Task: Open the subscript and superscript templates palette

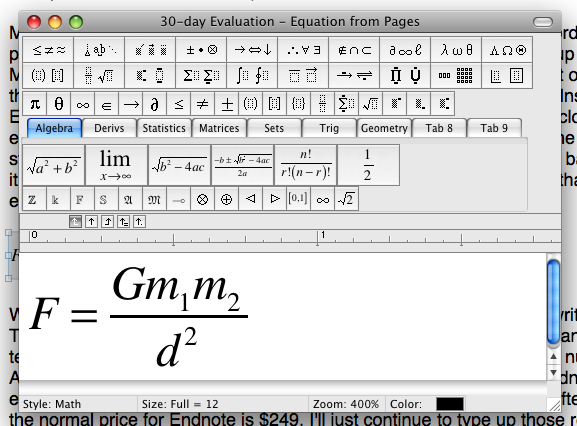Action: [x=150, y=75]
